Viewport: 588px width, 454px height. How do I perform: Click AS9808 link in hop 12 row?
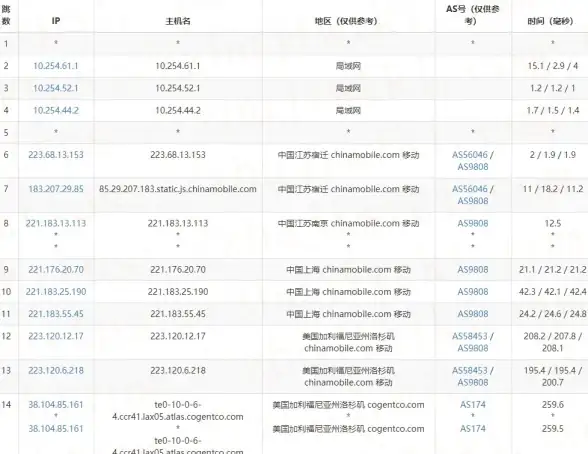click(x=472, y=348)
